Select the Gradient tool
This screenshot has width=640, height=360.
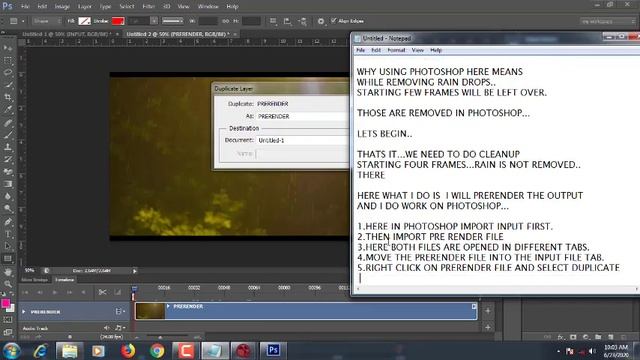7,184
